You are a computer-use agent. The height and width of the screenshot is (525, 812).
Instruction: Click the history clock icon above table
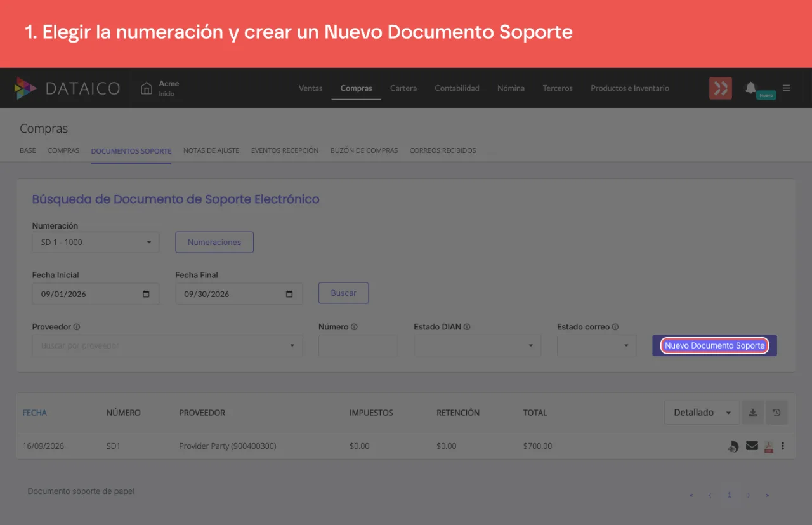776,413
